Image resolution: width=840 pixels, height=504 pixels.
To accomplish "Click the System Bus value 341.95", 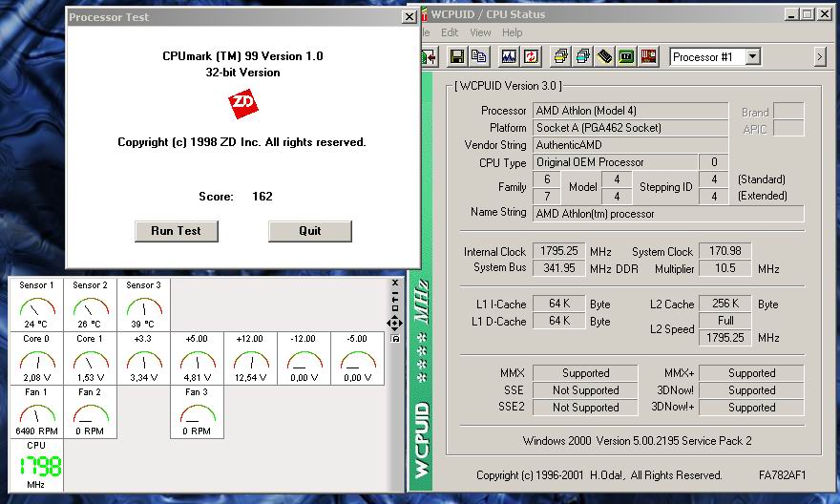I will 558,268.
